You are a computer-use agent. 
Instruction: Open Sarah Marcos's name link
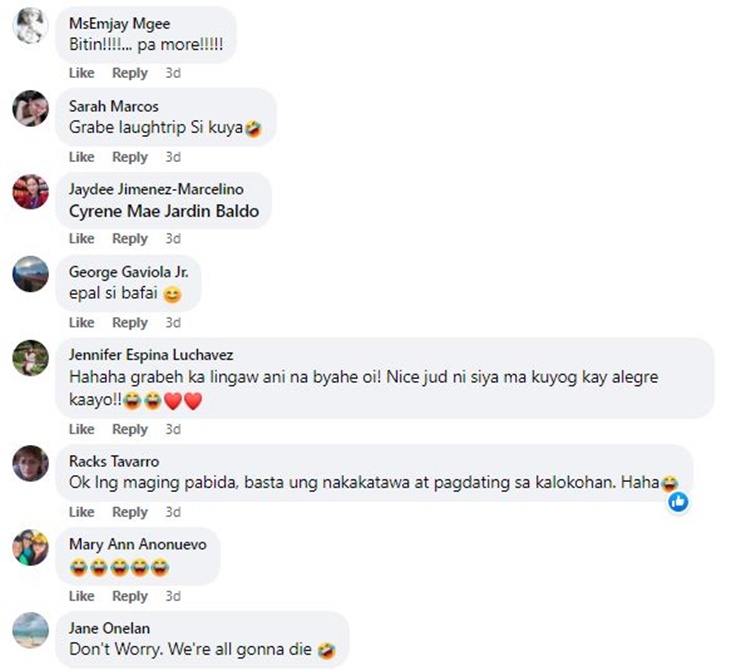tap(113, 106)
